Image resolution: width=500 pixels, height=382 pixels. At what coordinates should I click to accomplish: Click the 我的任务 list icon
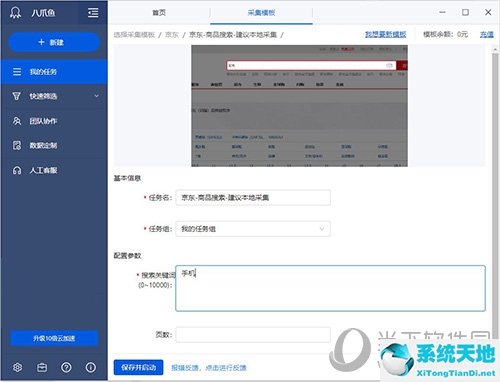tap(17, 72)
